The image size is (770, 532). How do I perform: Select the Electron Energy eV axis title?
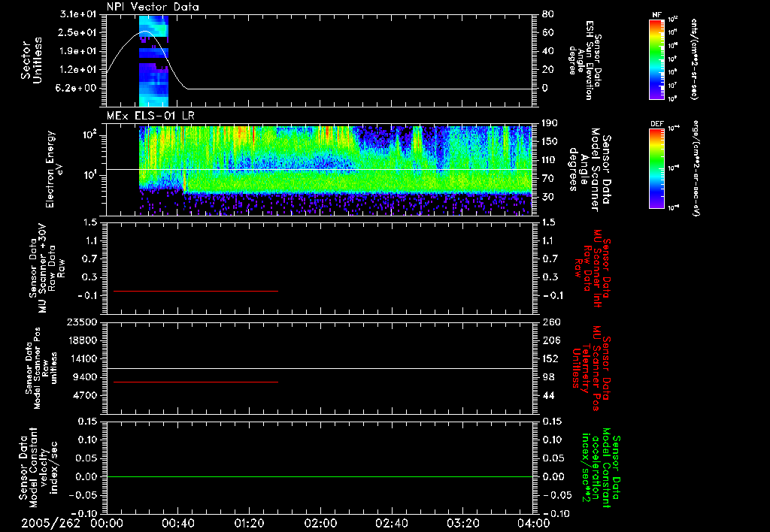point(56,169)
